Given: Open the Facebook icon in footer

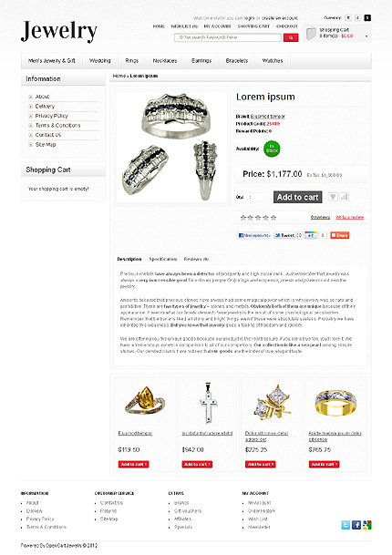Looking at the screenshot, I should [356, 525].
